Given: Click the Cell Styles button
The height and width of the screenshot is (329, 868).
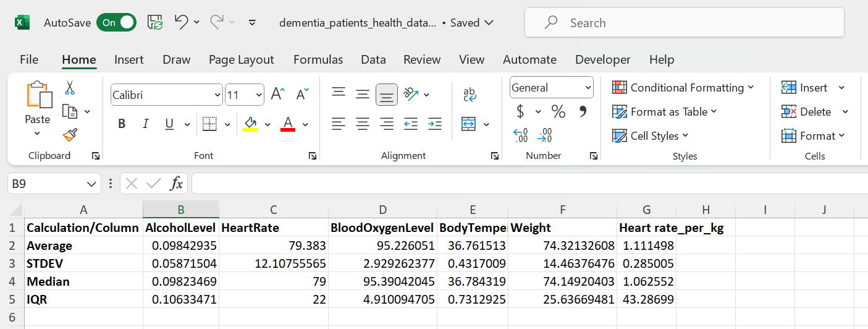Looking at the screenshot, I should pyautogui.click(x=650, y=136).
